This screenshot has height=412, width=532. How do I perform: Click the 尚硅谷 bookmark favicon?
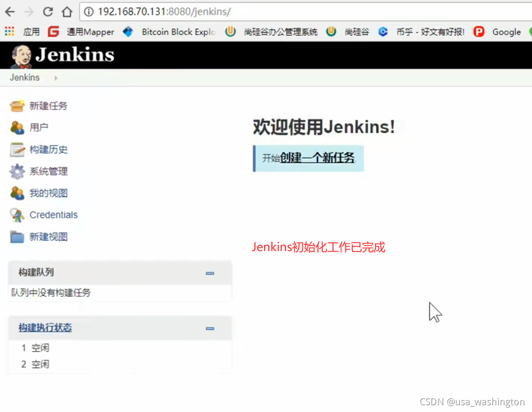[331, 32]
